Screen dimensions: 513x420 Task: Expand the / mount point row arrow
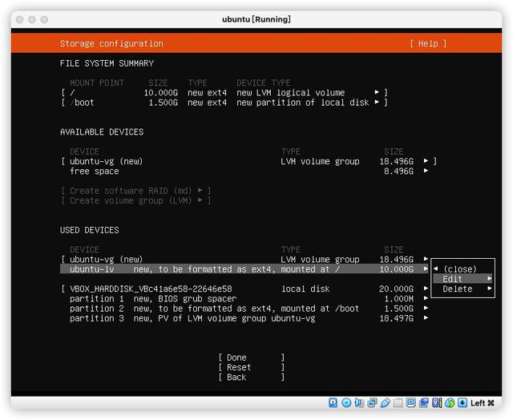[x=377, y=92]
